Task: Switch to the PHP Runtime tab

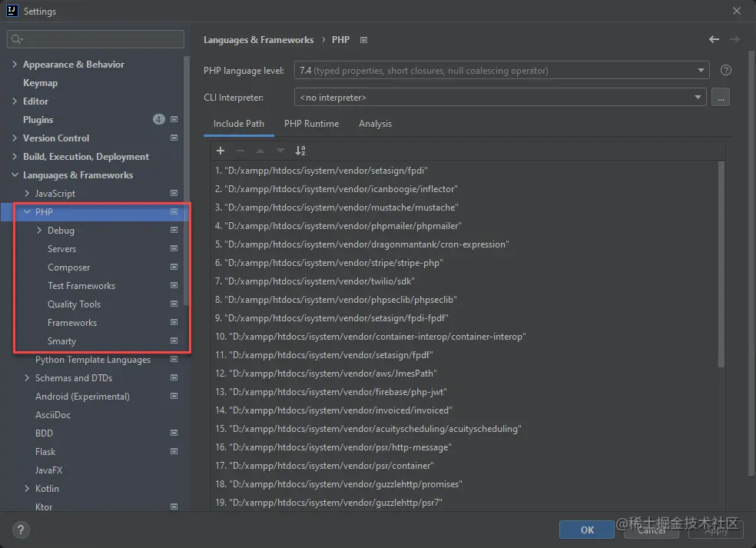Action: (x=312, y=123)
